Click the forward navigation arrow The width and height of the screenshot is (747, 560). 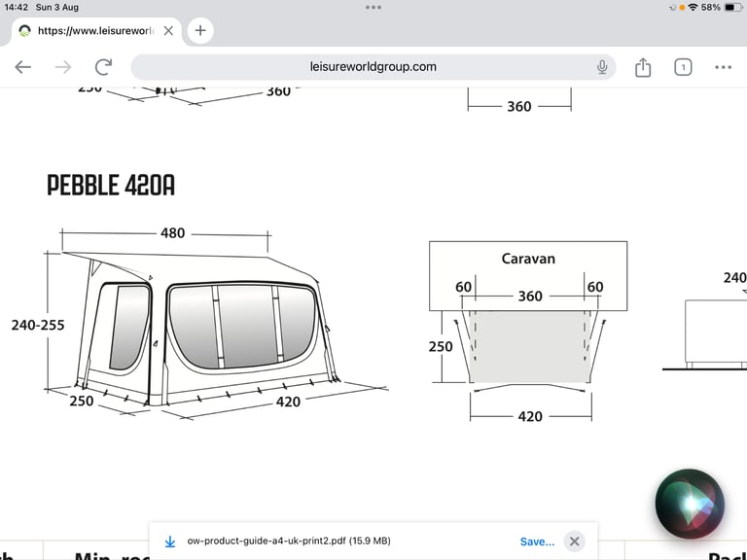(x=63, y=67)
